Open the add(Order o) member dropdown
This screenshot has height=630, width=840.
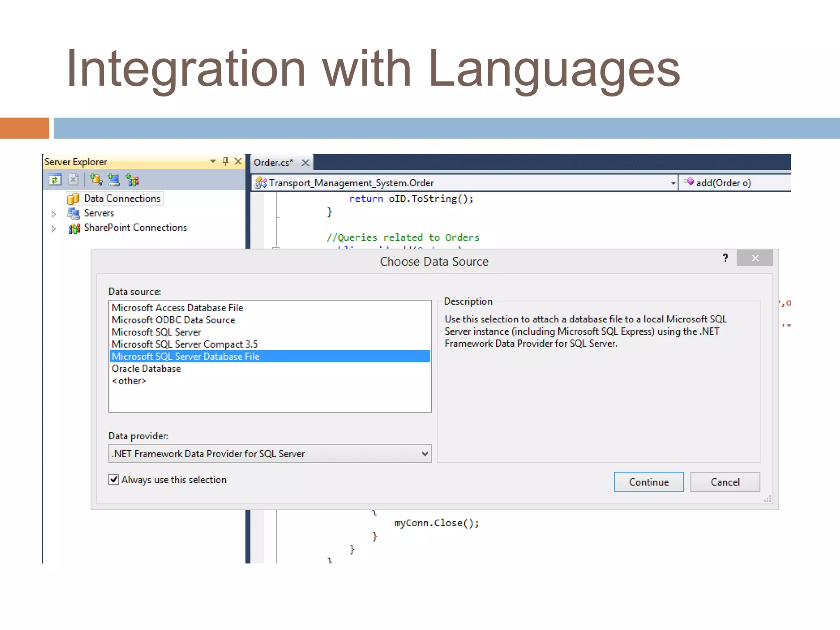coord(734,183)
